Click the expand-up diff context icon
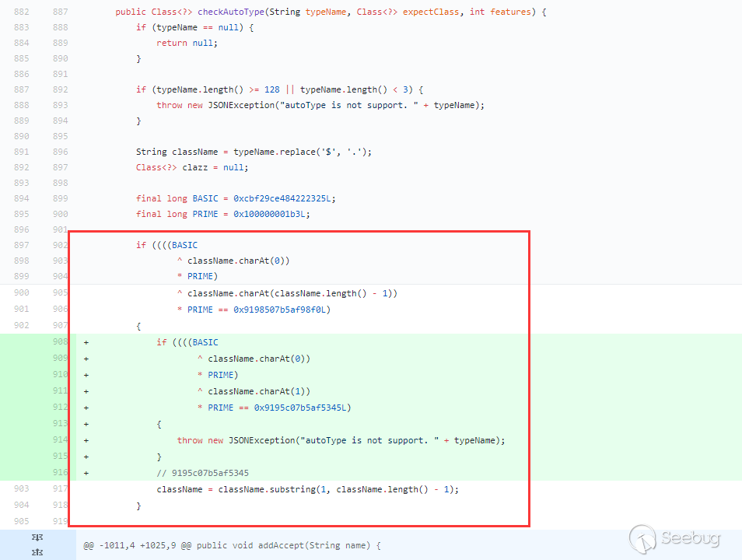 point(37,551)
